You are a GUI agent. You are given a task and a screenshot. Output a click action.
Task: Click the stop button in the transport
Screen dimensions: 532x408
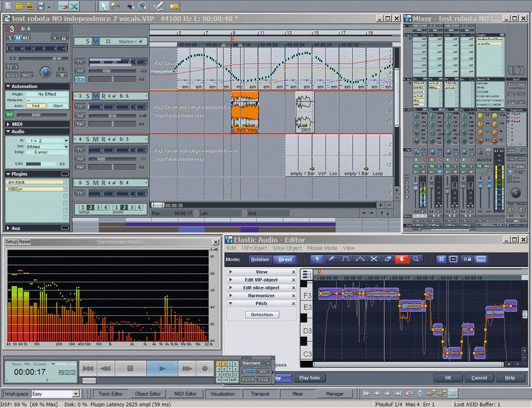(x=130, y=368)
